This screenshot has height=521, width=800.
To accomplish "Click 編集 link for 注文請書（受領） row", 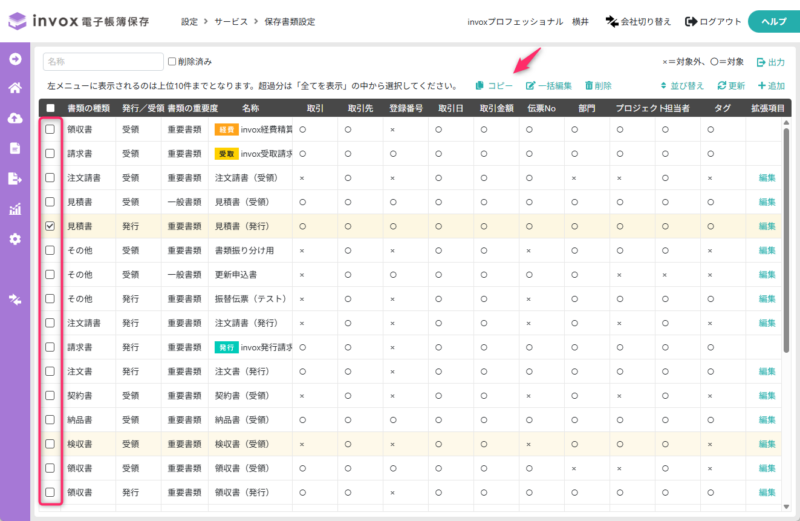I will tap(767, 178).
